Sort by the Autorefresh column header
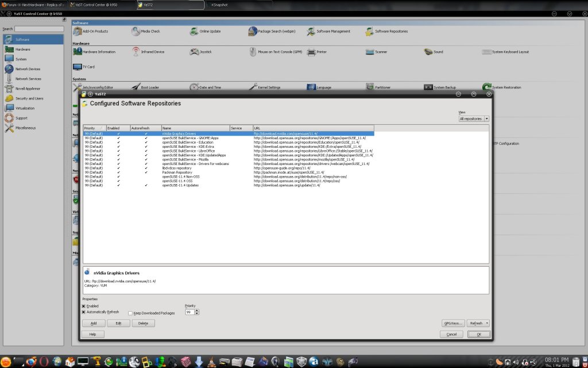This screenshot has height=368, width=588. (146, 128)
